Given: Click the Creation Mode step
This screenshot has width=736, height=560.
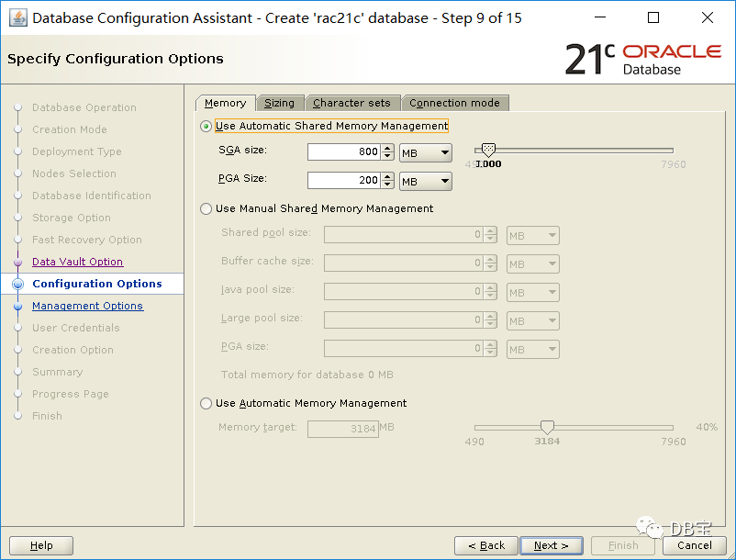Looking at the screenshot, I should coord(70,129).
